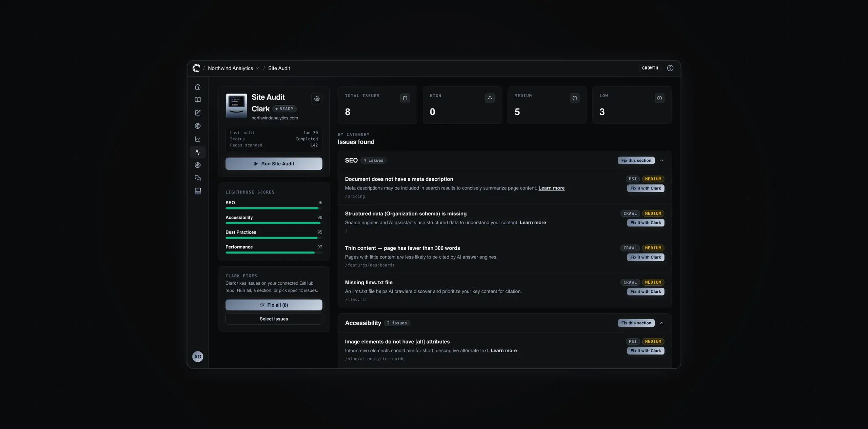This screenshot has height=429, width=868.
Task: Click the '2 issues' Accessibility badge
Action: click(x=397, y=323)
